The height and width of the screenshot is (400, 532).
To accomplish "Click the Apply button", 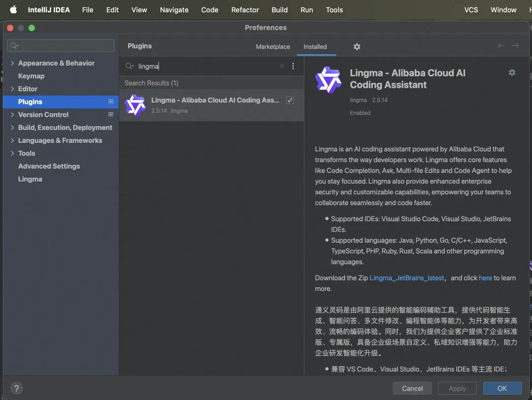I will pos(457,388).
